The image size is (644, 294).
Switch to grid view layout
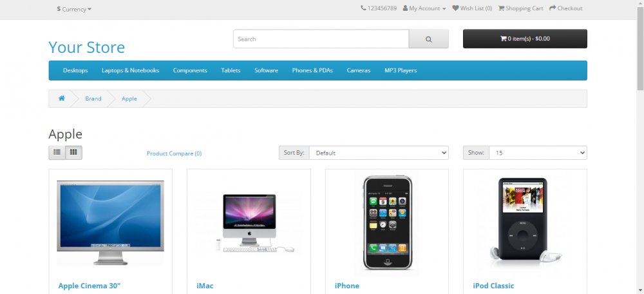[73, 153]
